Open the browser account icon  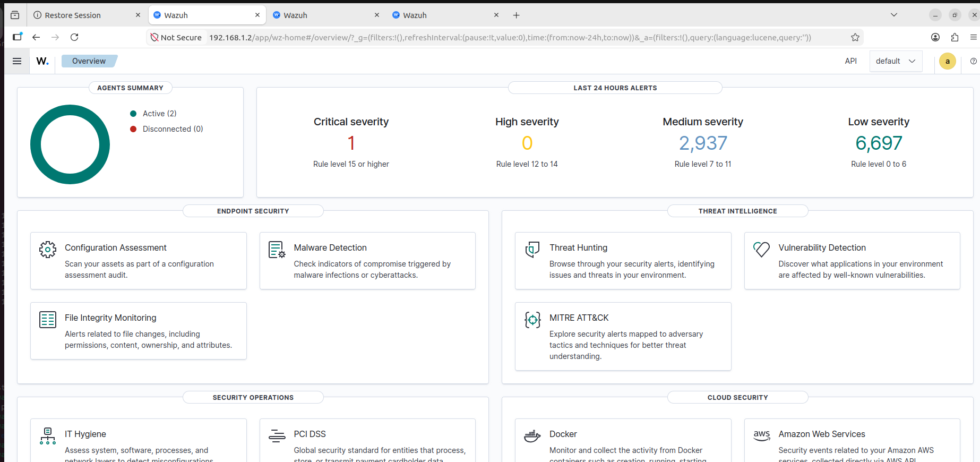[935, 37]
